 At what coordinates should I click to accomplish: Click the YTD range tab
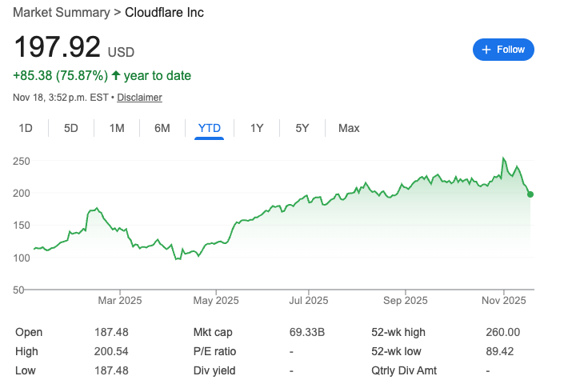point(210,128)
